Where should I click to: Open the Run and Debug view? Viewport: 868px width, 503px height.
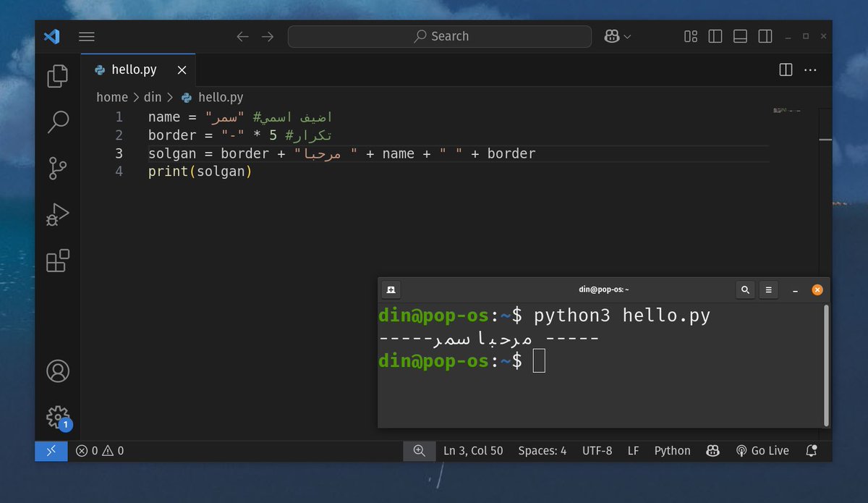[58, 214]
